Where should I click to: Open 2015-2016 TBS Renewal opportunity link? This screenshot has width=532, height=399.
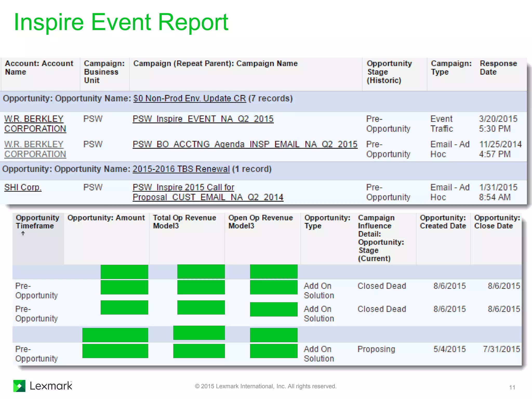pos(181,169)
